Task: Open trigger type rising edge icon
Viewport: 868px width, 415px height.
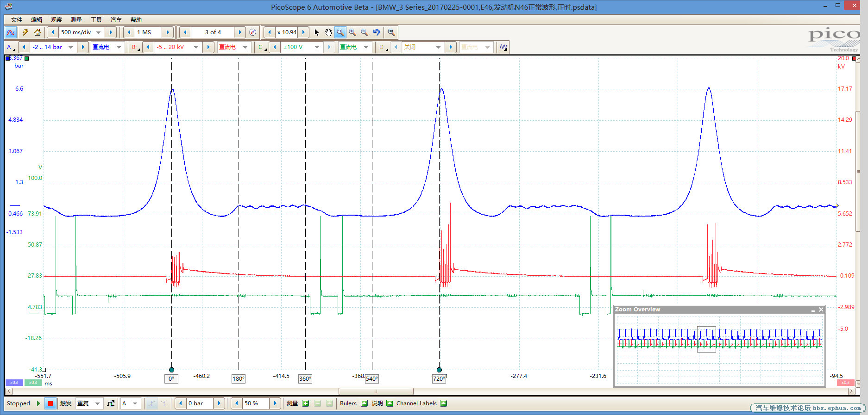Action: [111, 403]
